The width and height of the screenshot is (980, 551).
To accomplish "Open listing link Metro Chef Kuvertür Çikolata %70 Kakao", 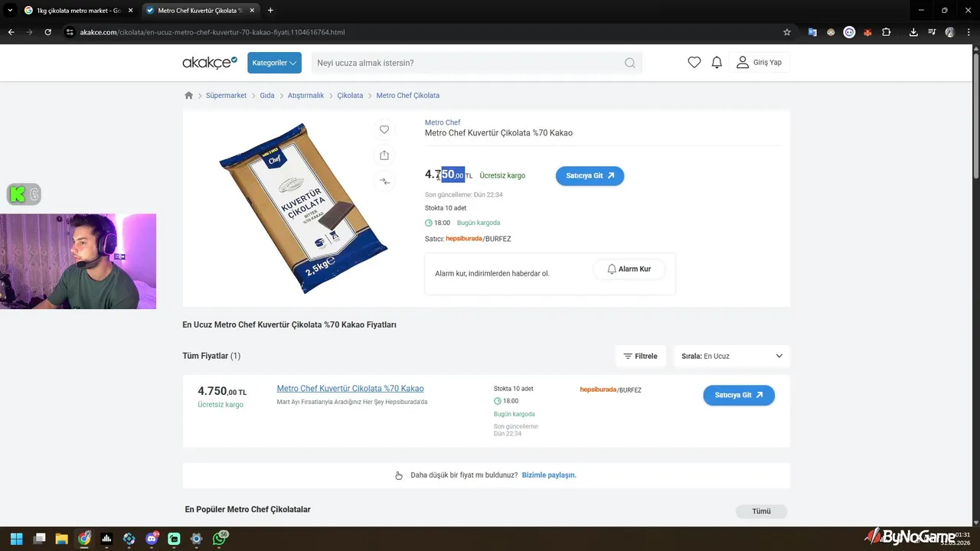I will [x=350, y=389].
